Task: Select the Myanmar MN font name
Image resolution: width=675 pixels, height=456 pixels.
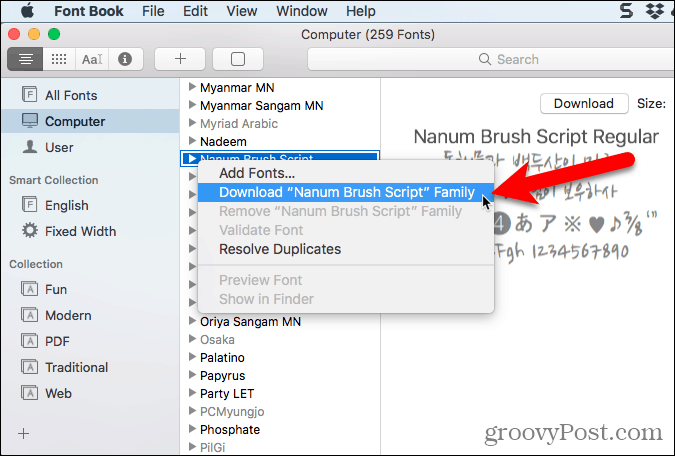Action: coord(237,87)
